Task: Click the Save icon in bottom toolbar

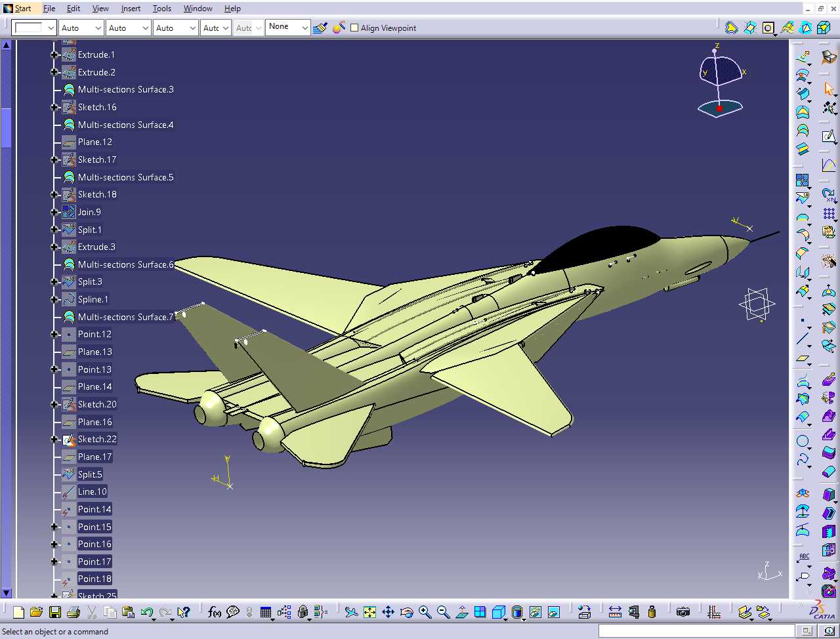Action: click(x=55, y=612)
